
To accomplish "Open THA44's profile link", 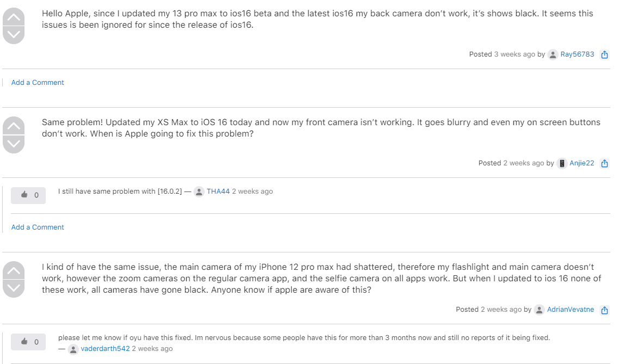I will tap(218, 192).
